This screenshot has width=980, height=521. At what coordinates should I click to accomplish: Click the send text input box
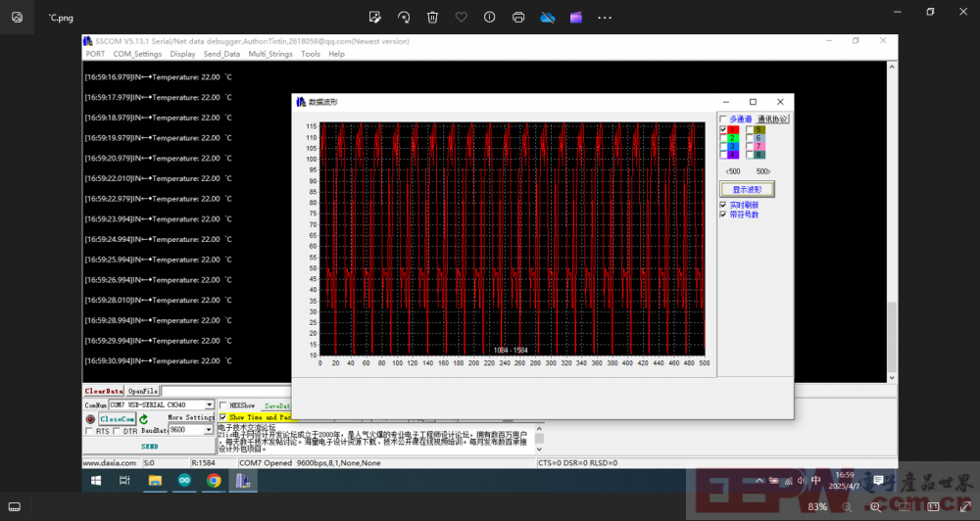(x=377, y=438)
